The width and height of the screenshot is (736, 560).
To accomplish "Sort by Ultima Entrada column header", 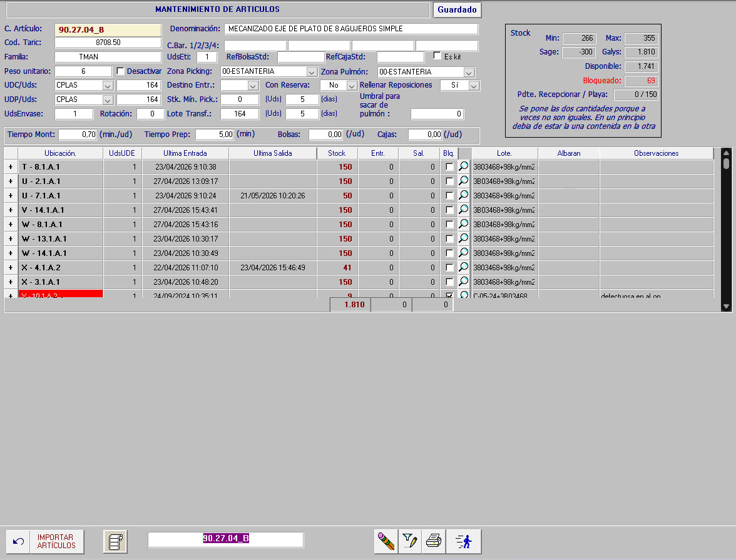I will click(x=185, y=153).
